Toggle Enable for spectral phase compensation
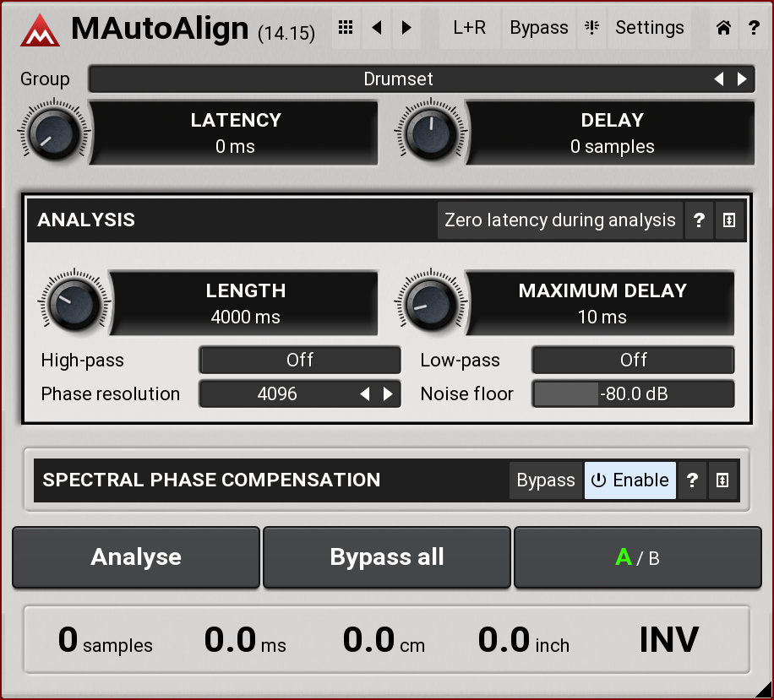Image resolution: width=774 pixels, height=700 pixels. click(x=630, y=480)
